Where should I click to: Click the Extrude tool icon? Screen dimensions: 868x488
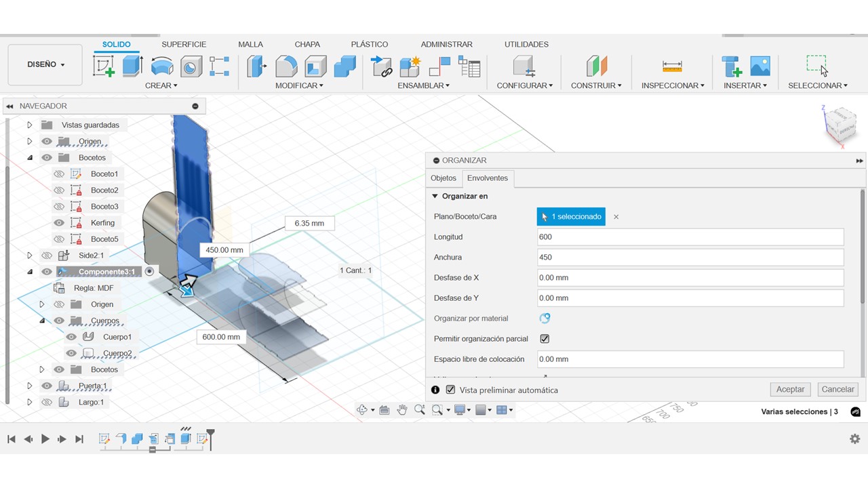pos(132,66)
